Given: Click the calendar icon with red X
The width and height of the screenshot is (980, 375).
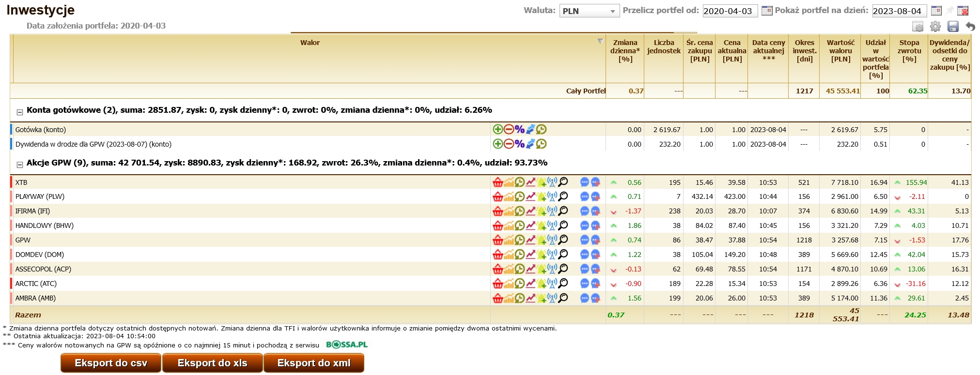Looking at the screenshot, I should (x=963, y=11).
